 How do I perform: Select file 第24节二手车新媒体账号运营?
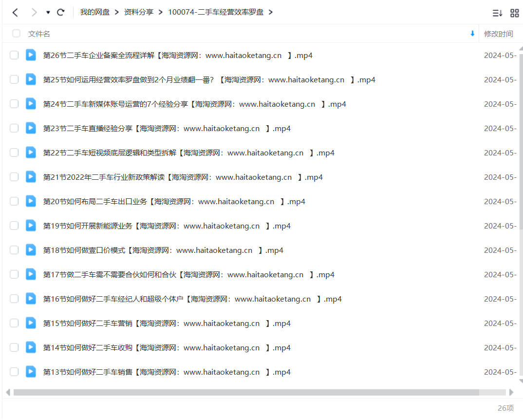pos(194,104)
